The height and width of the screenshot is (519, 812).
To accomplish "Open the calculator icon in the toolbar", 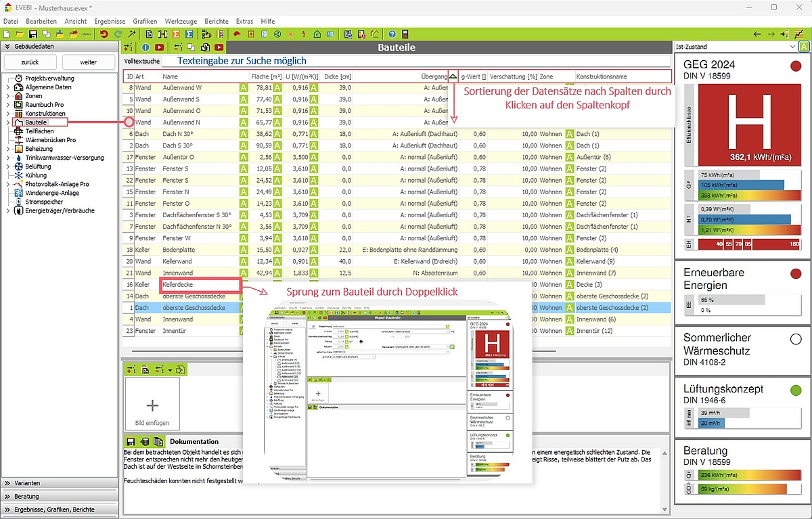I will tap(405, 34).
